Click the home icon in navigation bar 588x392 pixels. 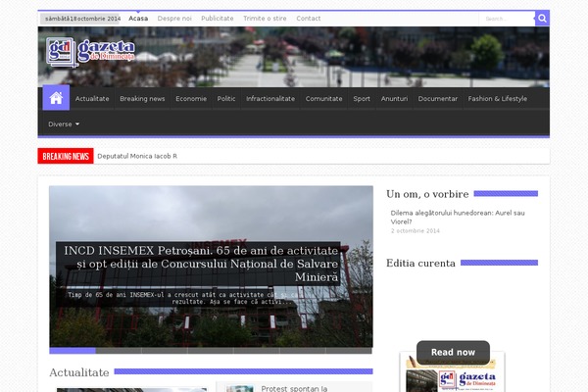(56, 98)
